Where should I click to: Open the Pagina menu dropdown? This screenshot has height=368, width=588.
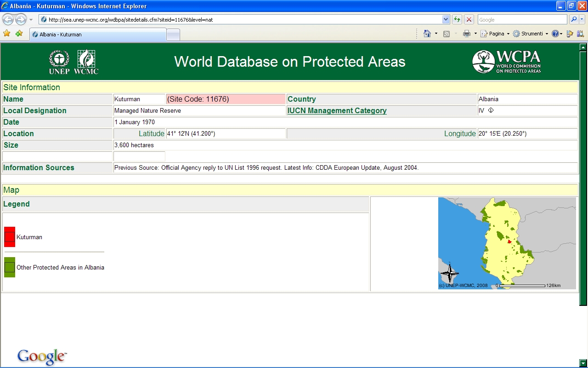click(495, 34)
